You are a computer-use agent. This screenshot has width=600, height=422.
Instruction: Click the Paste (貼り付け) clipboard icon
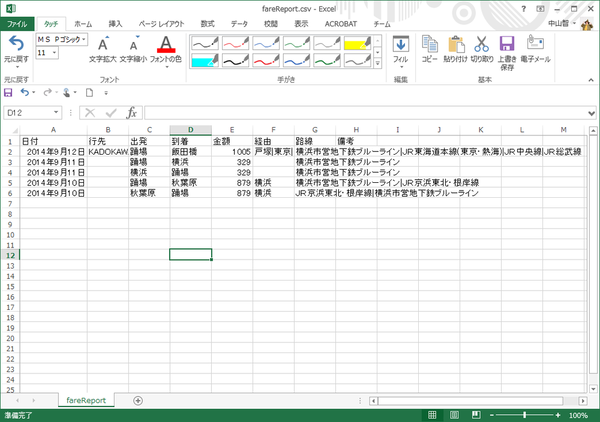pos(456,44)
